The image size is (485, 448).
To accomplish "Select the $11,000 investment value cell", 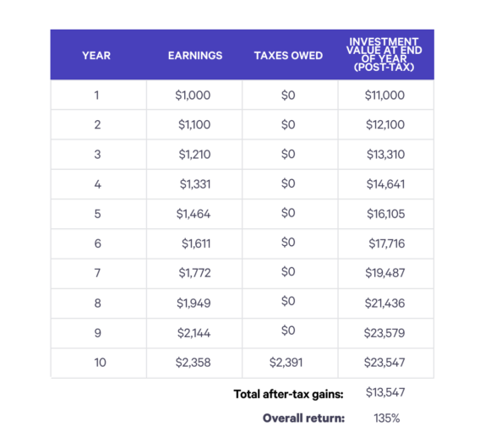I will click(x=384, y=96).
